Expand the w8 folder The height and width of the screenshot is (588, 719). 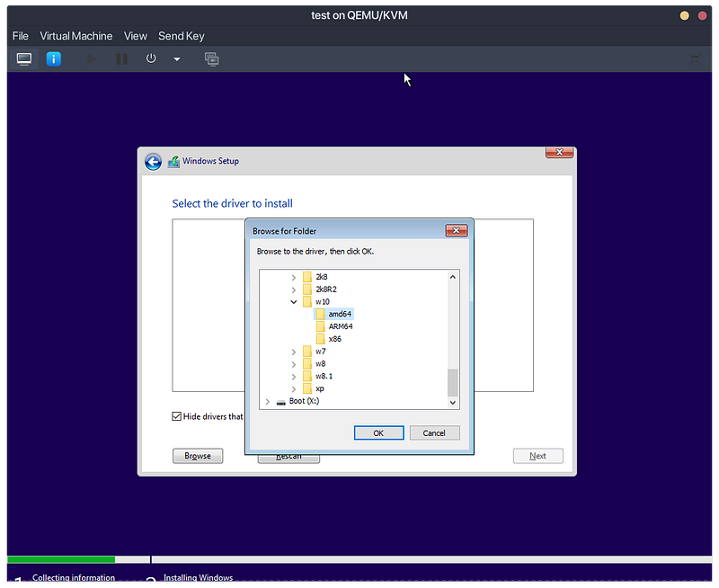(294, 364)
